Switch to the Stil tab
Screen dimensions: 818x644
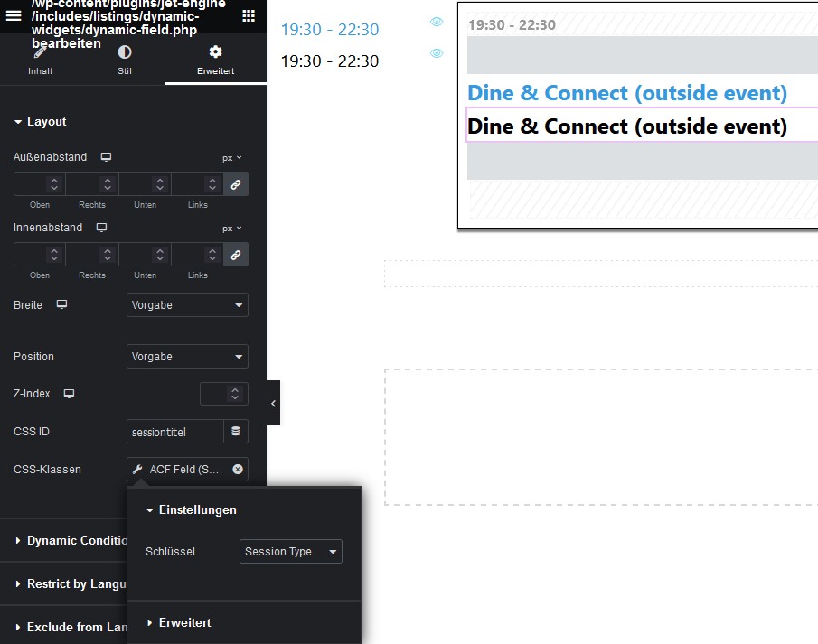click(x=125, y=61)
